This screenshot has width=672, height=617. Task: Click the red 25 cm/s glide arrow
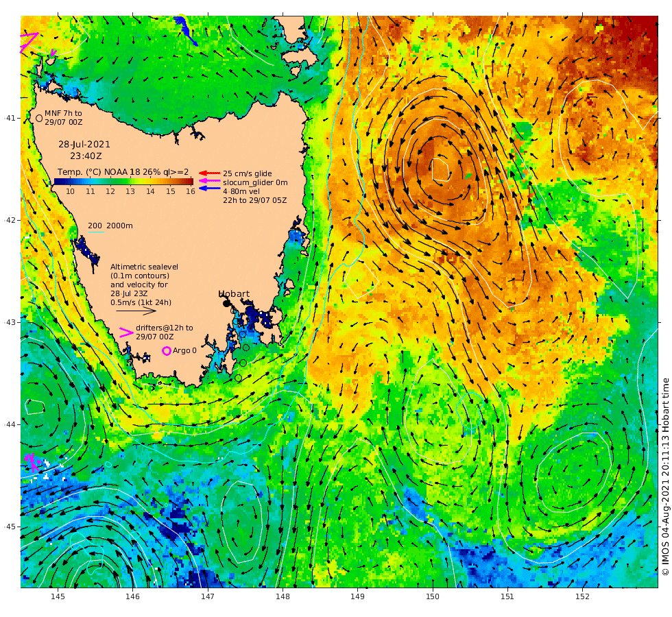pyautogui.click(x=210, y=173)
